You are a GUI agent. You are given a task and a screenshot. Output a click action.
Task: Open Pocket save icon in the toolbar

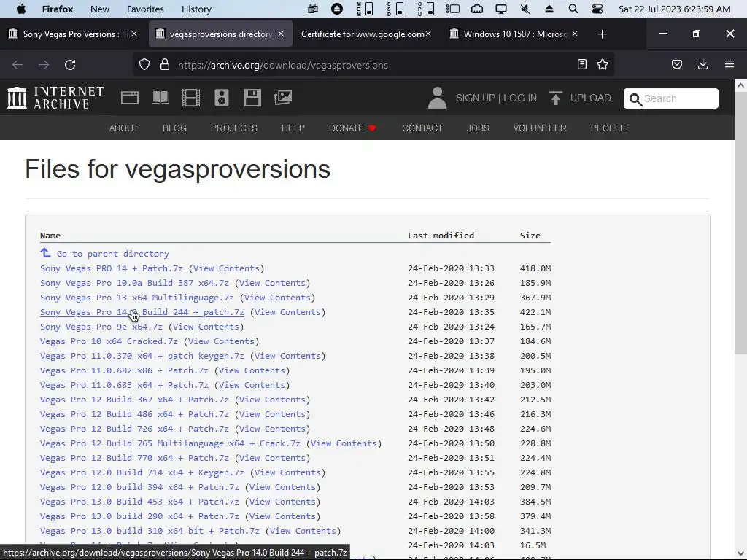click(x=677, y=64)
